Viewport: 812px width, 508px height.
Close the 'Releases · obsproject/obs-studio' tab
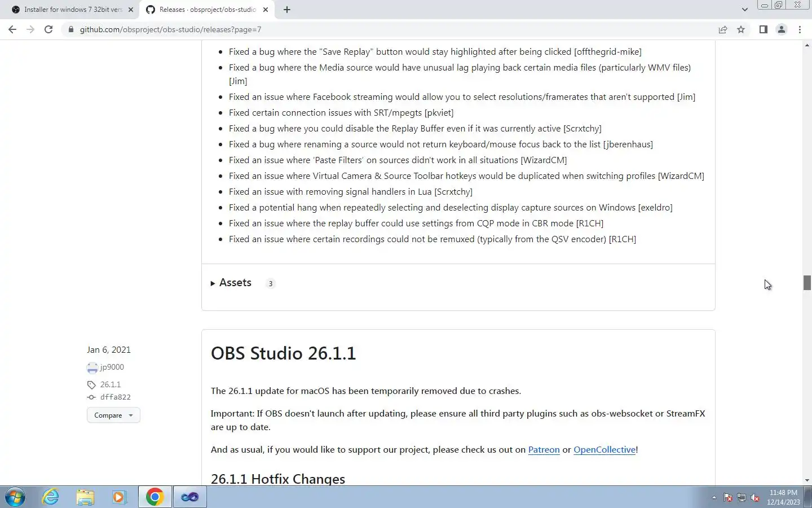coord(266,10)
